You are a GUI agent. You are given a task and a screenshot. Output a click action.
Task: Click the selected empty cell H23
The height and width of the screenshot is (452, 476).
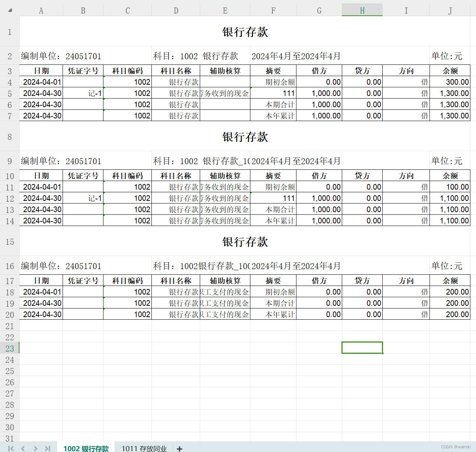click(362, 348)
